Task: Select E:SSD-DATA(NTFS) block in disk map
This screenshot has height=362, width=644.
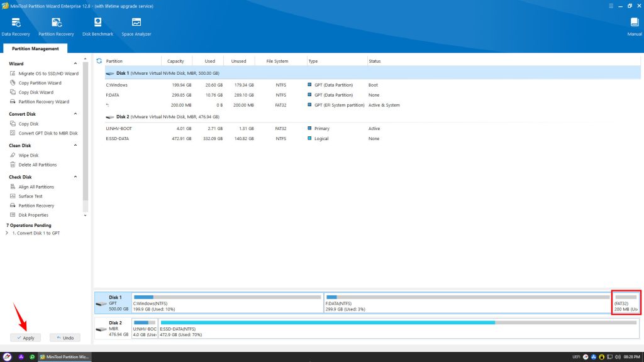Action: pos(399,328)
